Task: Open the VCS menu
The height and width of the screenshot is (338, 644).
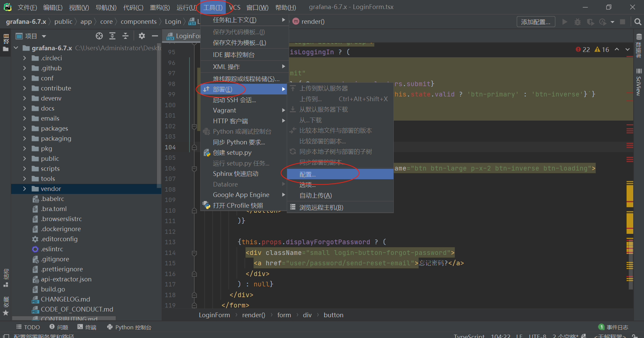Action: (x=235, y=7)
